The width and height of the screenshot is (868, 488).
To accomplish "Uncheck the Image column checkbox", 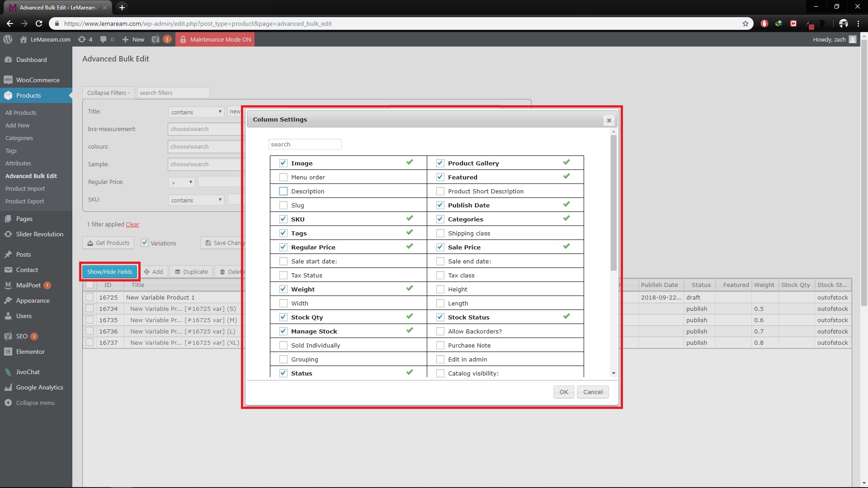I will (x=283, y=163).
